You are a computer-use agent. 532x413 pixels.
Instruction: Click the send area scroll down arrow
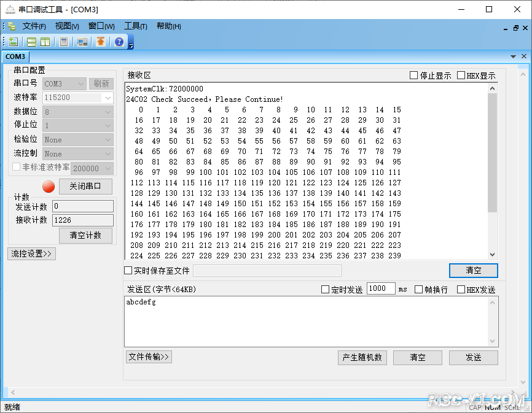[492, 341]
